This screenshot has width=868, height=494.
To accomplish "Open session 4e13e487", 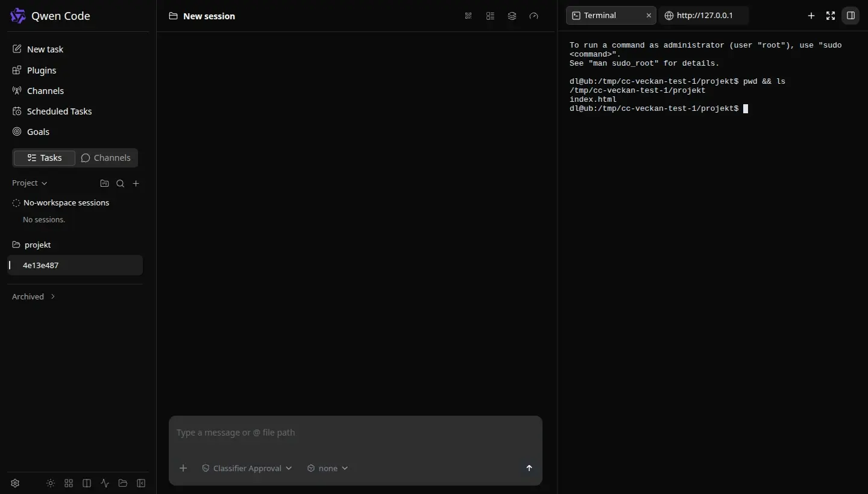I will (x=75, y=265).
